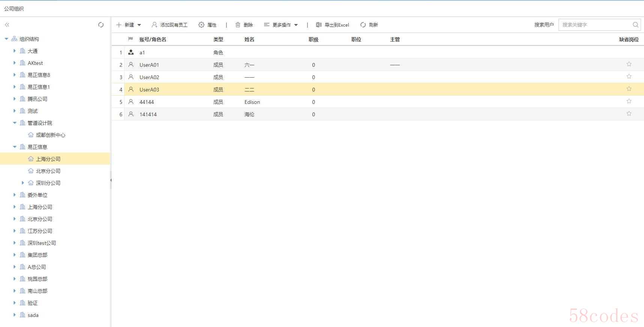Click 导出到Excel export button
The image size is (644, 327).
point(333,25)
